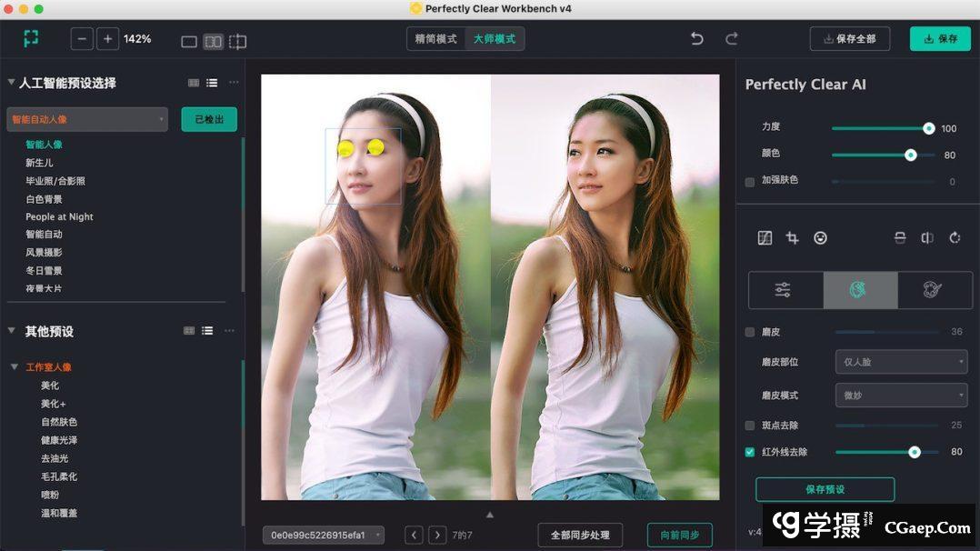Enable the 加强肤色 checkbox

click(x=750, y=182)
